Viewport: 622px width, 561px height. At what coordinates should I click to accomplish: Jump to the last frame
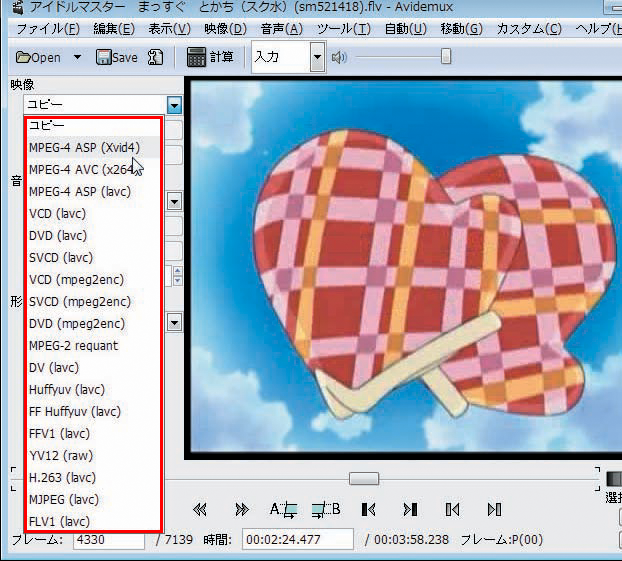point(410,509)
